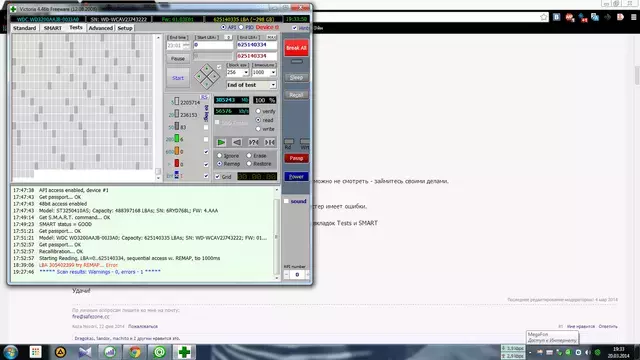Select the Remap radio option
Viewport: 640px width, 360px height.
pos(220,164)
